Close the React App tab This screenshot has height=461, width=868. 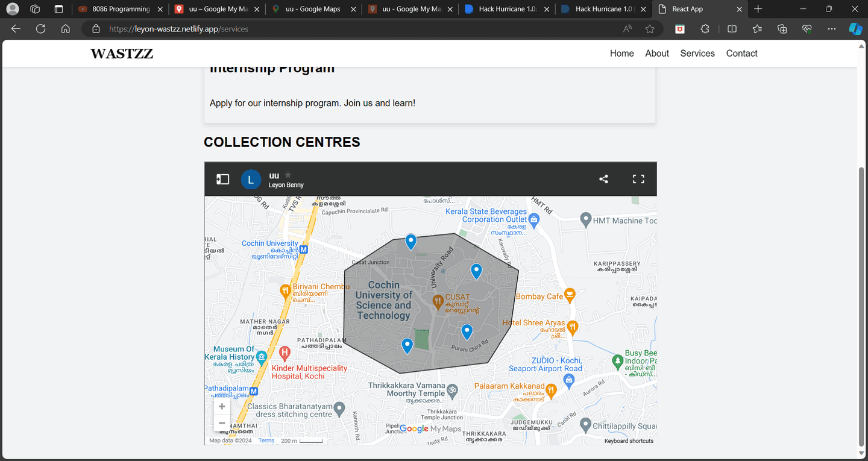click(739, 10)
